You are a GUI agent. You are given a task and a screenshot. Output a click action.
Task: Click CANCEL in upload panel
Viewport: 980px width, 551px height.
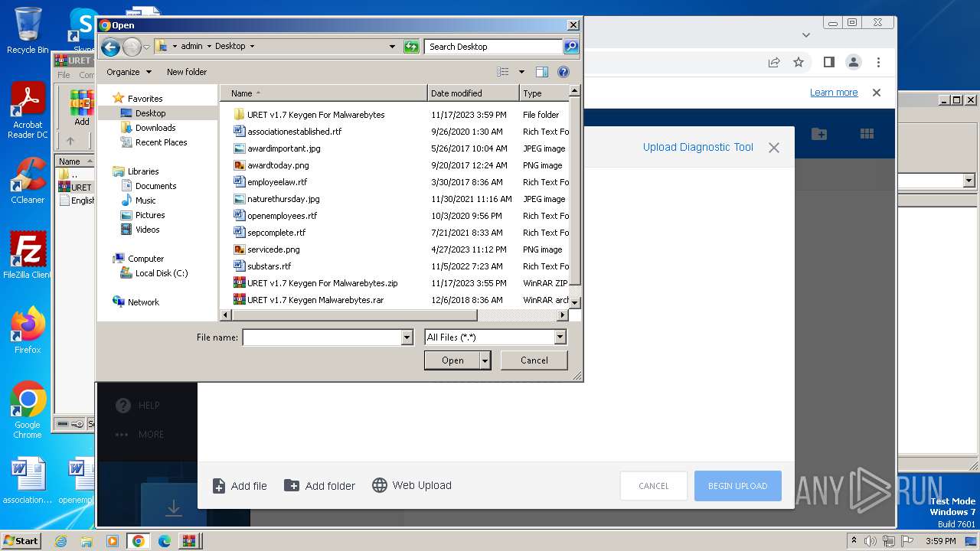654,486
